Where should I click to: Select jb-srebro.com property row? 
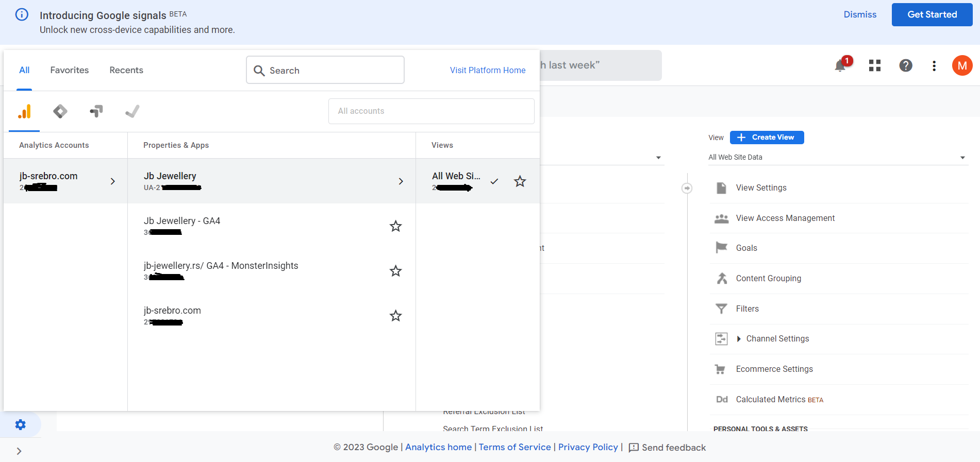coord(272,316)
